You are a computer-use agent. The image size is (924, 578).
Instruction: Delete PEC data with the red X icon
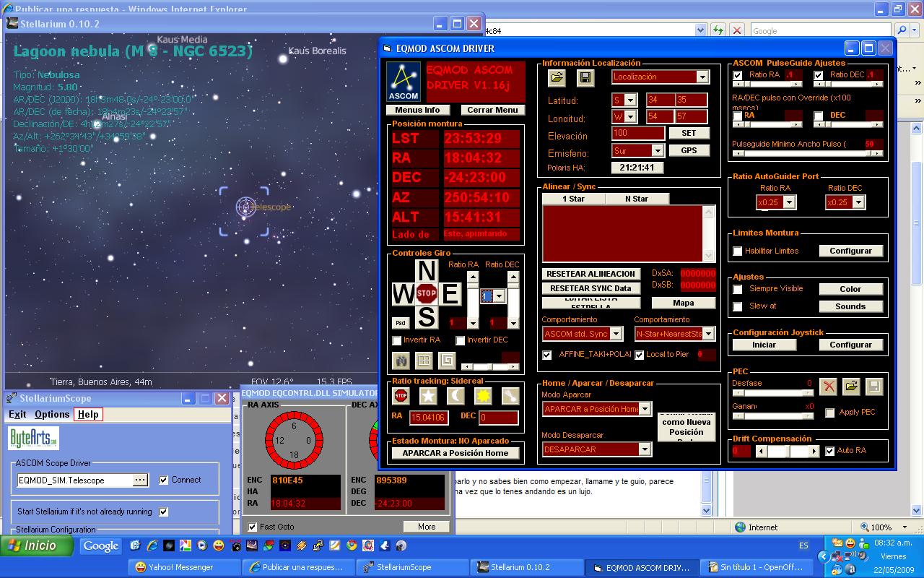point(829,387)
